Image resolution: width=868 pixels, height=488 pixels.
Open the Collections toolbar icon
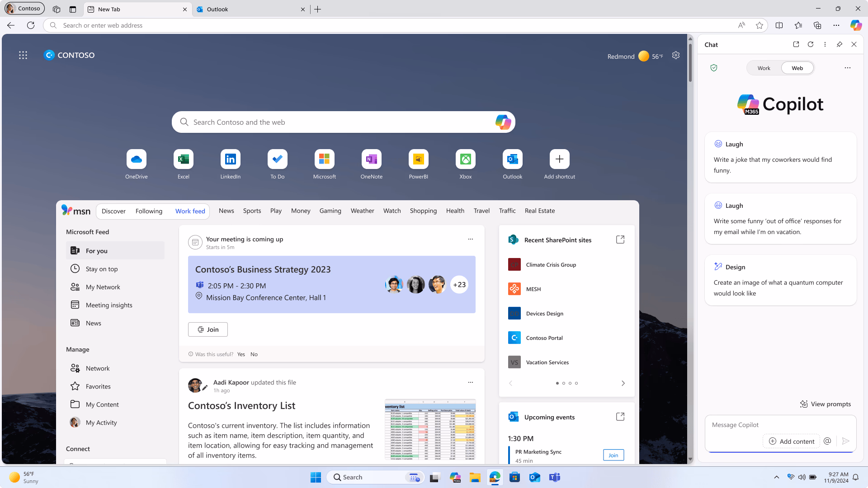pos(817,25)
